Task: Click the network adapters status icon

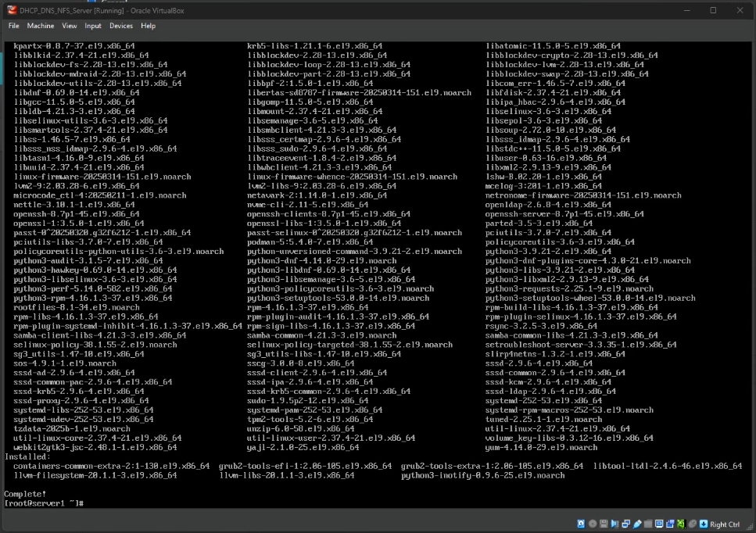Action: 625,524
